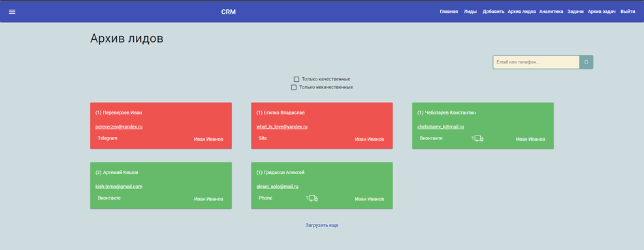Open the Аналитика section

pos(551,12)
